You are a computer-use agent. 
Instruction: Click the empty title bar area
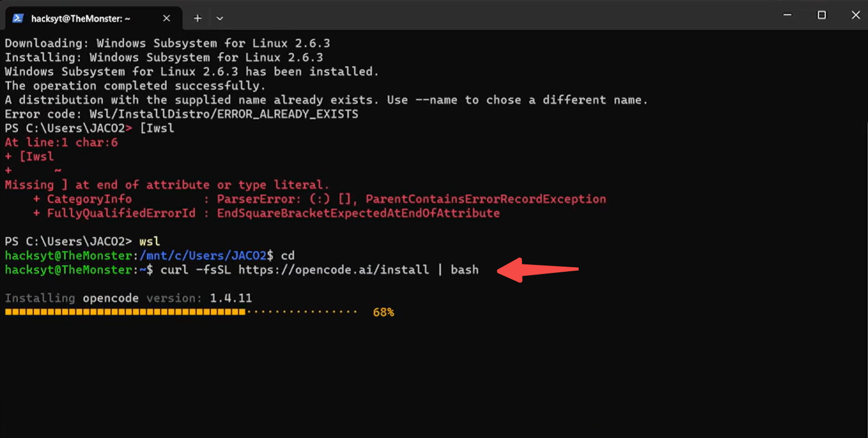[499, 15]
